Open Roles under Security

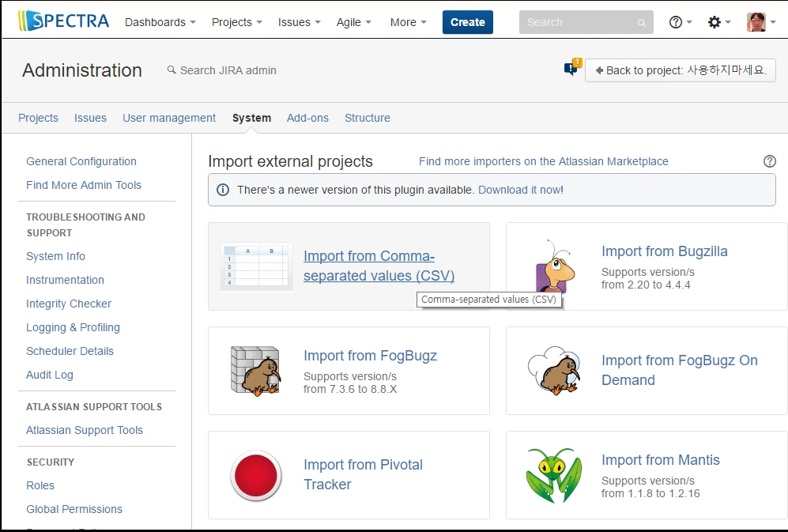[40, 485]
